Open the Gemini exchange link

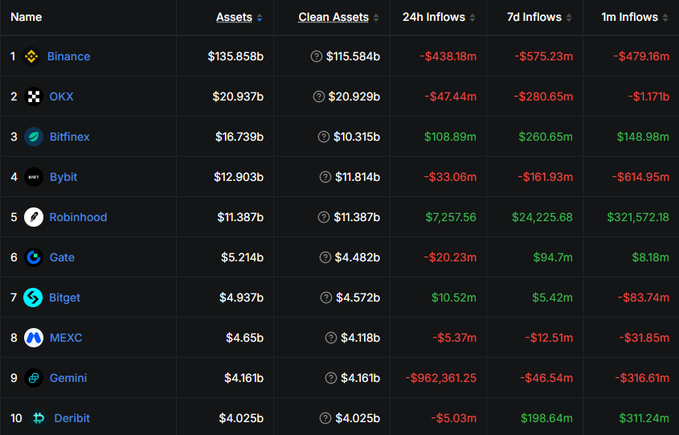click(68, 378)
